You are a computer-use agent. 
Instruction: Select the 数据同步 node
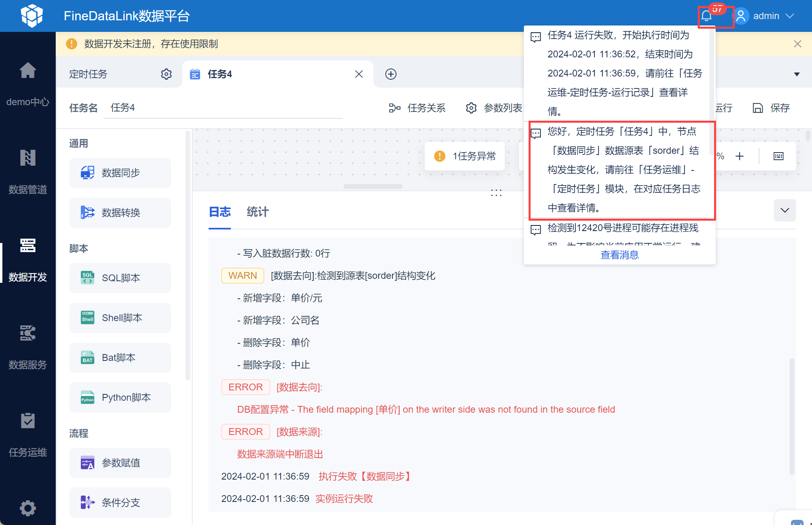[120, 173]
